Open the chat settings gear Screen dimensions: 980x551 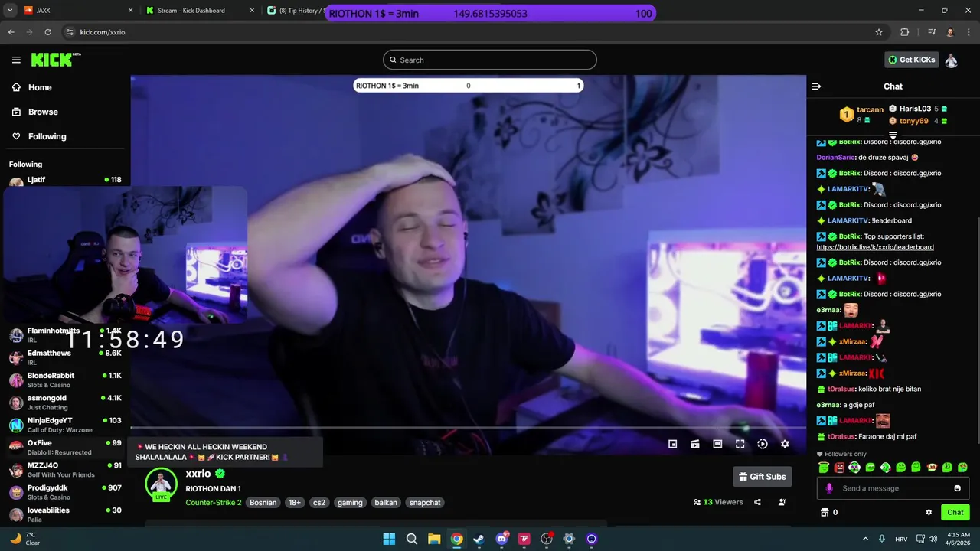click(929, 513)
